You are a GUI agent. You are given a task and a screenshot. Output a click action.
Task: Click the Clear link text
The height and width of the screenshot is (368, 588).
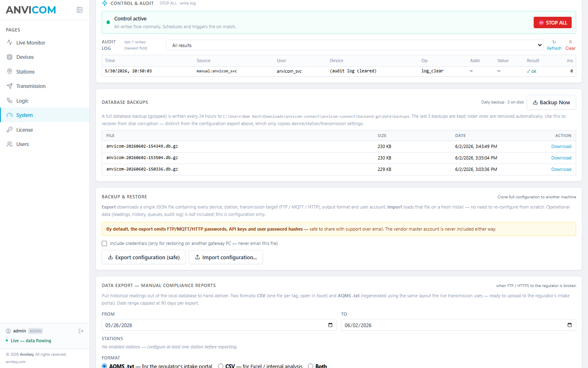tap(570, 48)
